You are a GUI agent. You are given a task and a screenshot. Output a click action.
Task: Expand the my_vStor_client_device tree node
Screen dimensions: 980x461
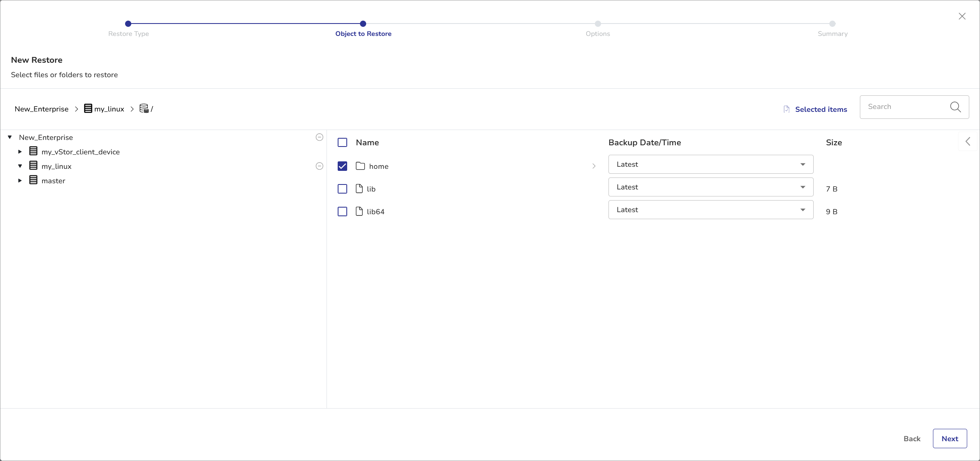coord(20,152)
